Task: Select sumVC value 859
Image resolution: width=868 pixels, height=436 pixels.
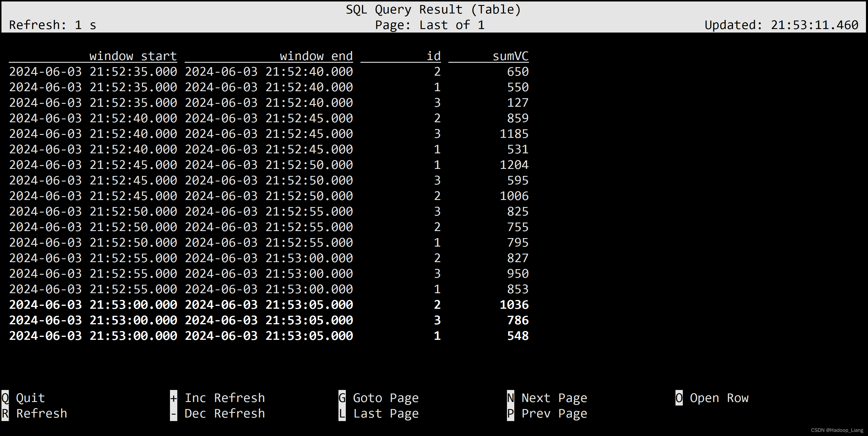Action: [x=518, y=118]
